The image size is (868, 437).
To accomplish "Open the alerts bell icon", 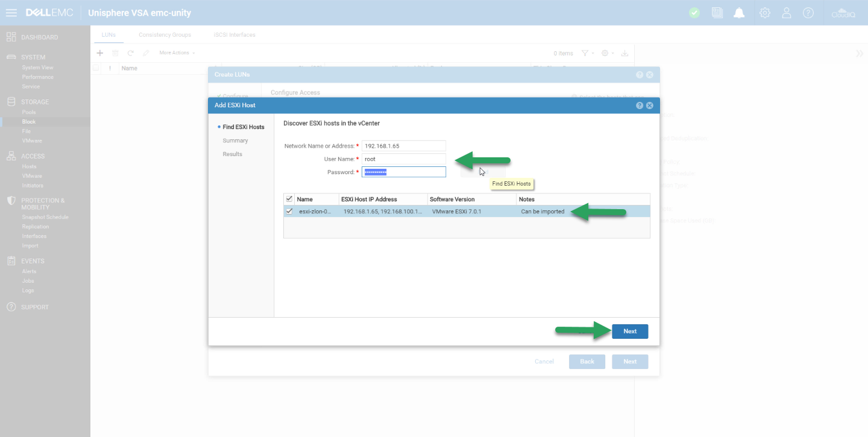I will [x=739, y=13].
